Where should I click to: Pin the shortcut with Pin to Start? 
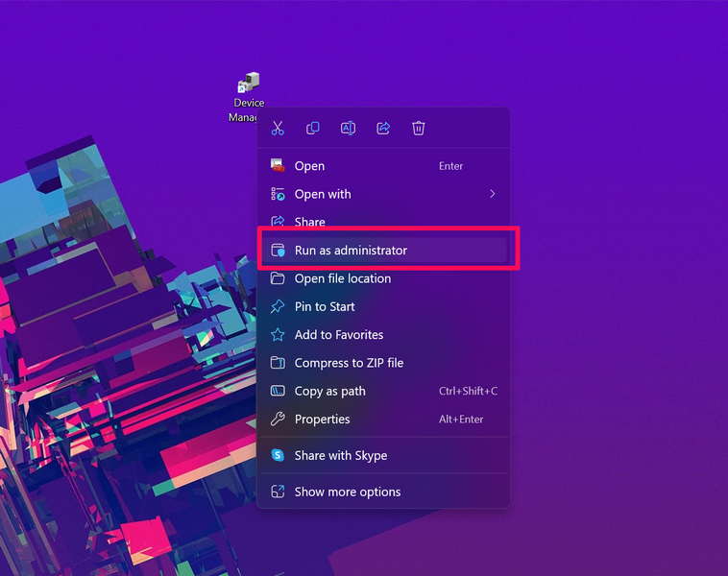tap(325, 307)
